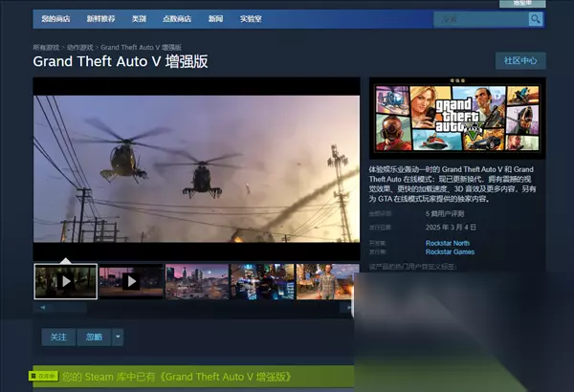Select the police cars screenshot thumbnail

tap(262, 281)
